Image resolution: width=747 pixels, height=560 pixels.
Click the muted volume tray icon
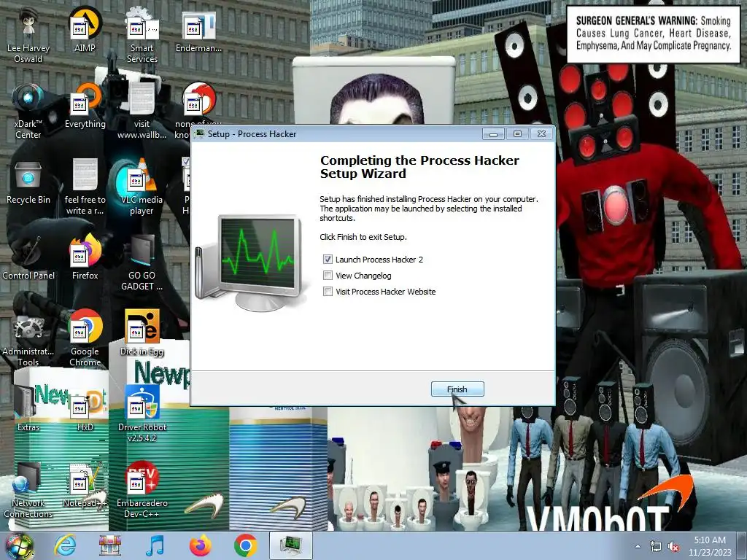pos(673,547)
